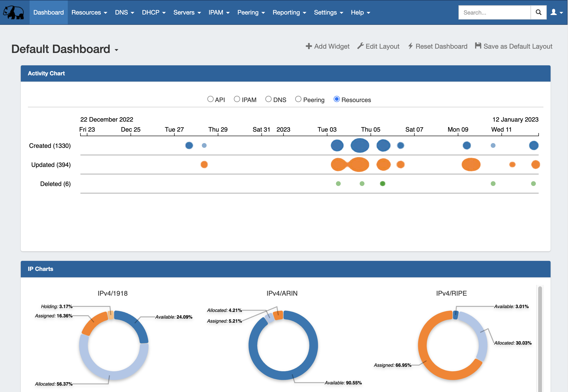The width and height of the screenshot is (568, 392).
Task: Click the floppy disk Save as Default icon
Action: tap(478, 46)
